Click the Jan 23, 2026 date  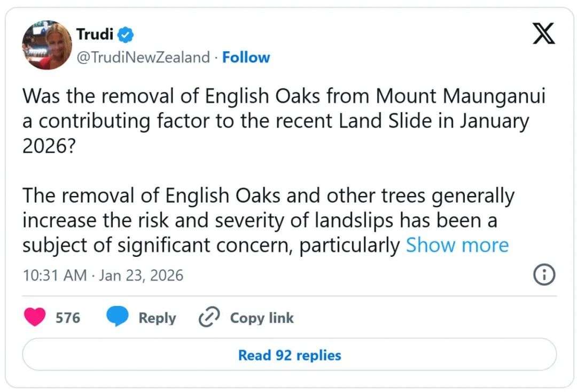141,276
